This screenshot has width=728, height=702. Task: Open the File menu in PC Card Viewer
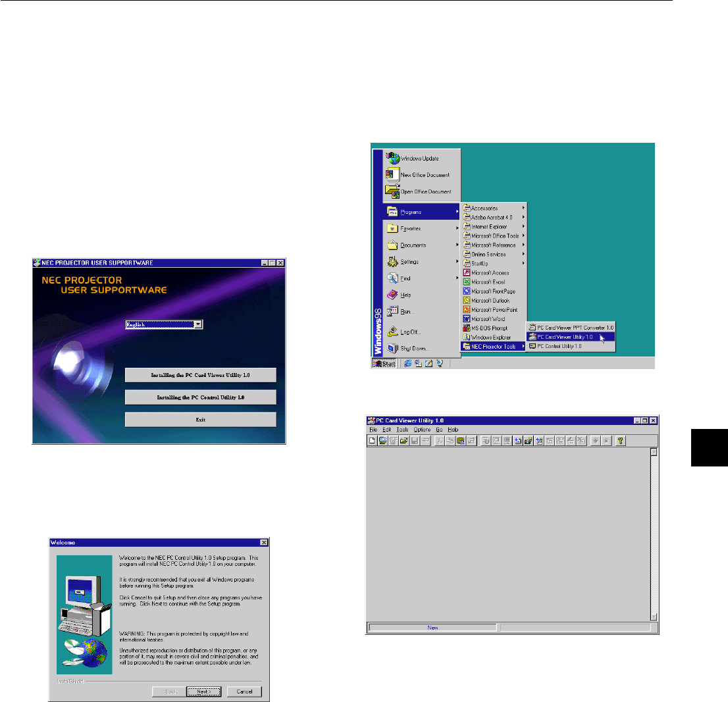click(373, 430)
